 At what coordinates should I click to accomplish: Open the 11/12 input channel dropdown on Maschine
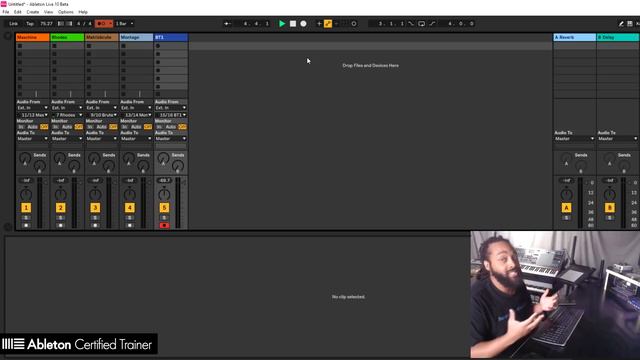click(x=33, y=115)
